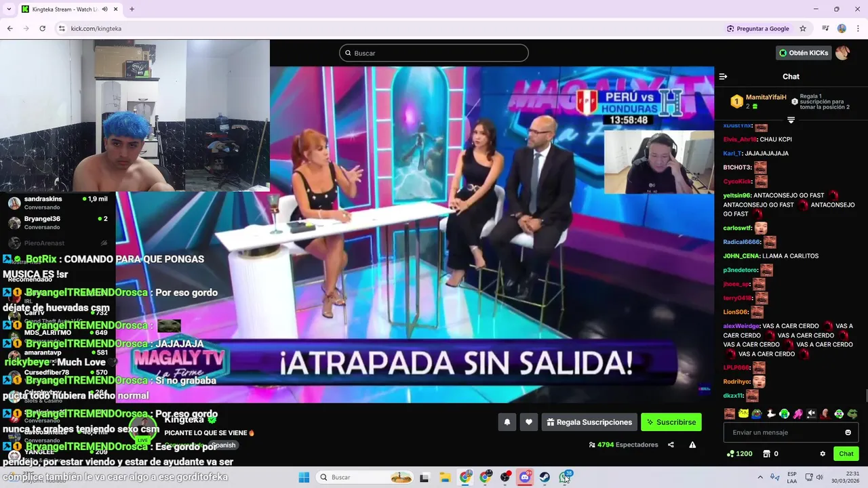Open Steam from the taskbar
The height and width of the screenshot is (488, 868).
[x=545, y=477]
